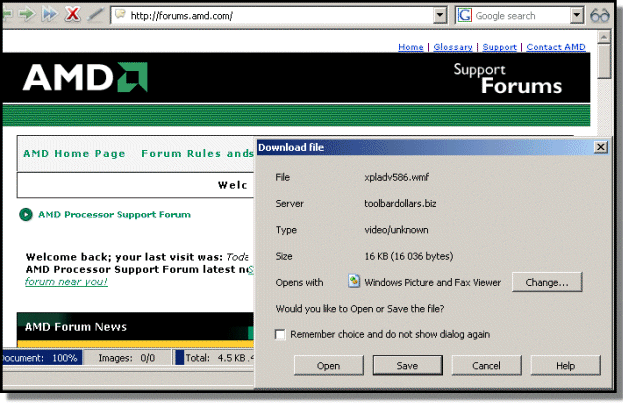Click the pencil wand icon in toolbar
The height and width of the screenshot is (403, 623).
(x=95, y=14)
